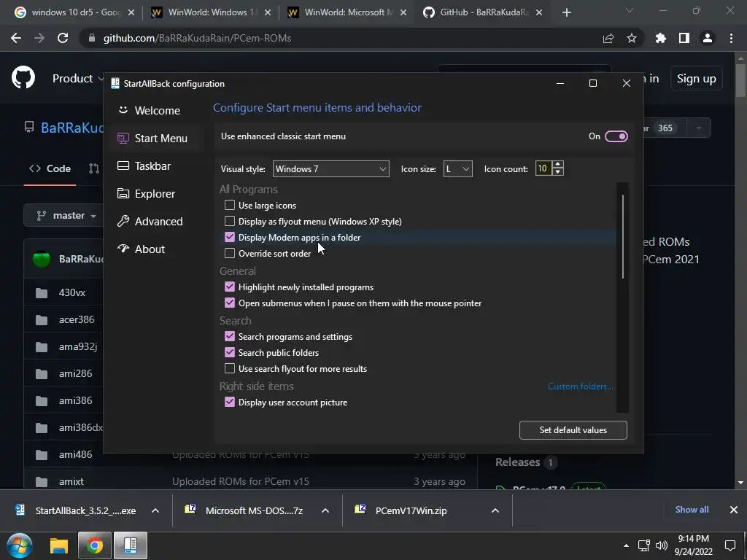Switch to the windows 10 dr5 Google tab
The height and width of the screenshot is (560, 747).
coord(75,12)
